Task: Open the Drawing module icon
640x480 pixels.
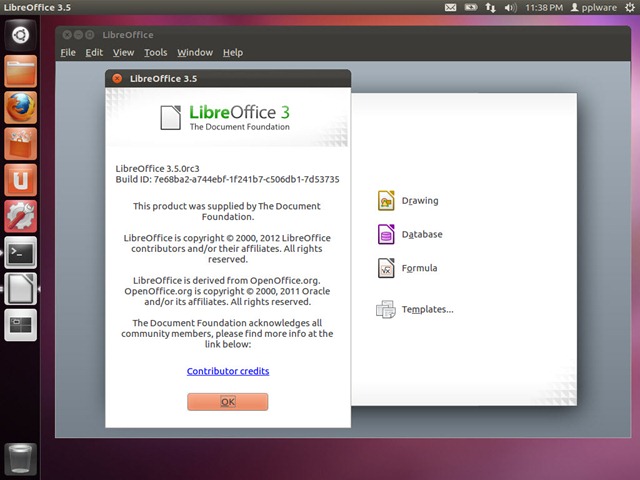Action: [386, 200]
